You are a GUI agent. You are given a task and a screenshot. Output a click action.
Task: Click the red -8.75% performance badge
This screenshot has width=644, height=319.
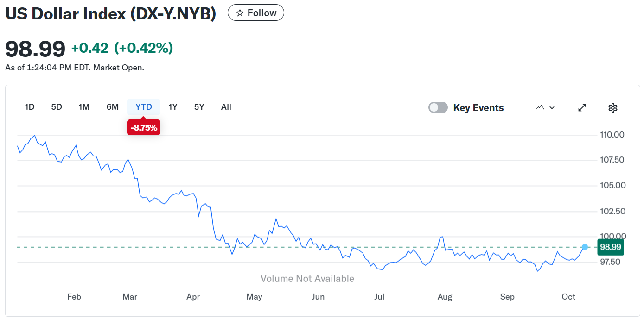pos(144,128)
